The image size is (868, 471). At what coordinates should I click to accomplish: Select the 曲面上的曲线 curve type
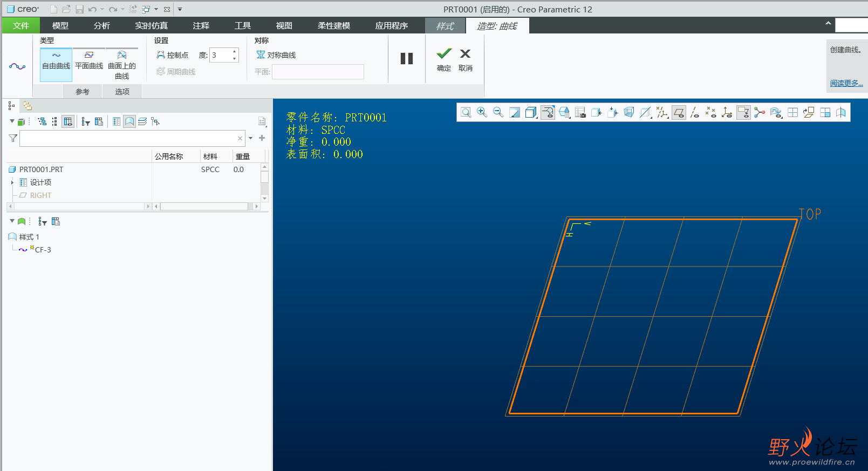tap(122, 65)
